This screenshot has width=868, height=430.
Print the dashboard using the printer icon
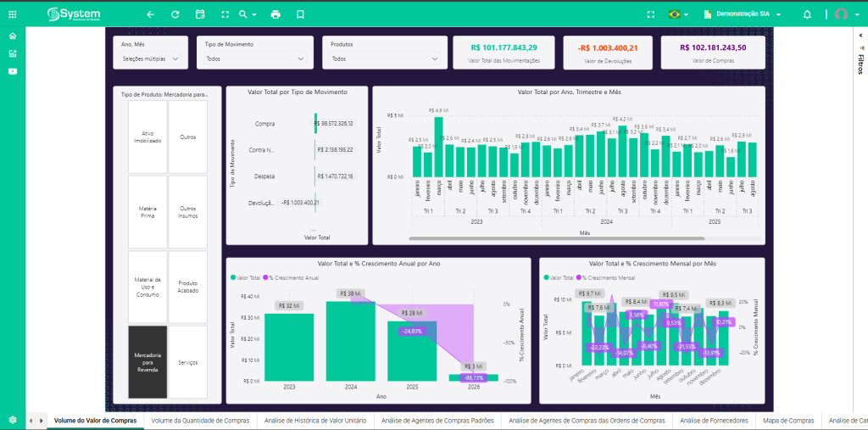coord(275,14)
